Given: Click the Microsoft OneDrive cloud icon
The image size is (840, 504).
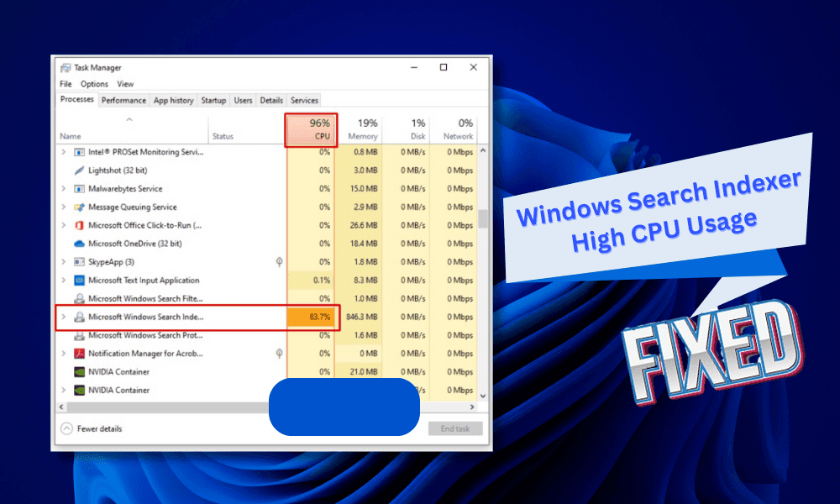Looking at the screenshot, I should [79, 244].
